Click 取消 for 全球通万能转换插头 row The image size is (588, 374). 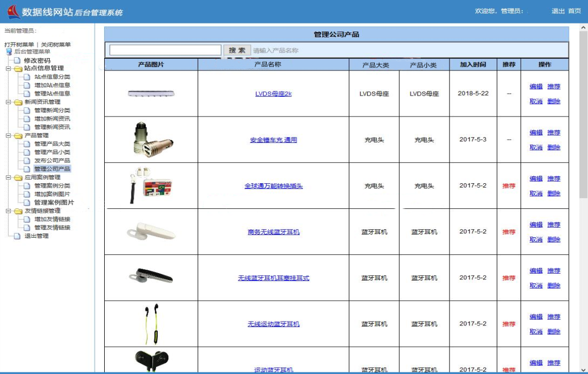(x=536, y=193)
